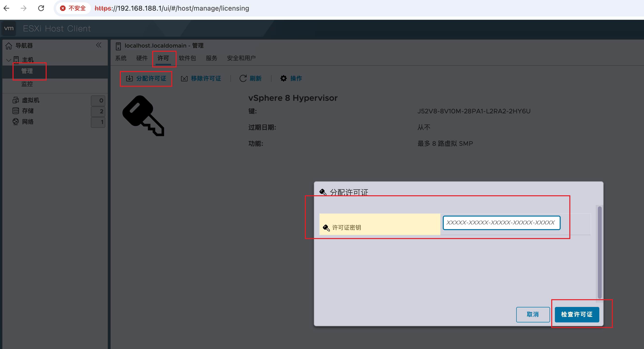Switch to the 软件包 tab
The image size is (644, 349).
(187, 58)
